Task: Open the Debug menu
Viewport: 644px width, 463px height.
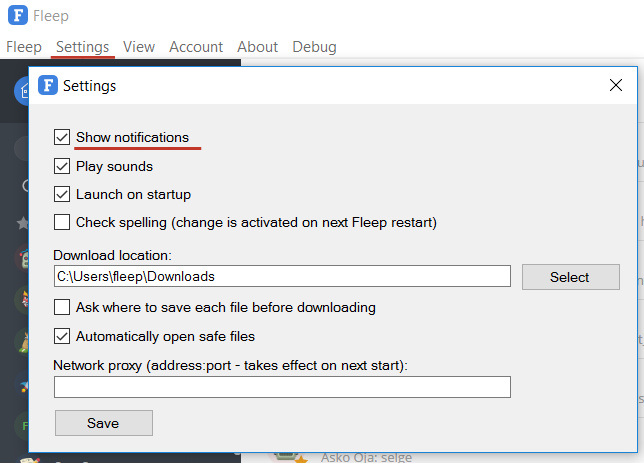Action: (314, 47)
